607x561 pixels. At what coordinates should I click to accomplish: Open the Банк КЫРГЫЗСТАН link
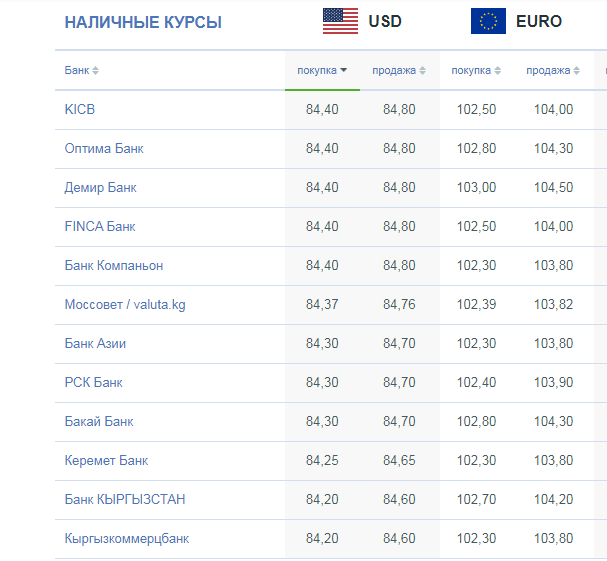125,499
